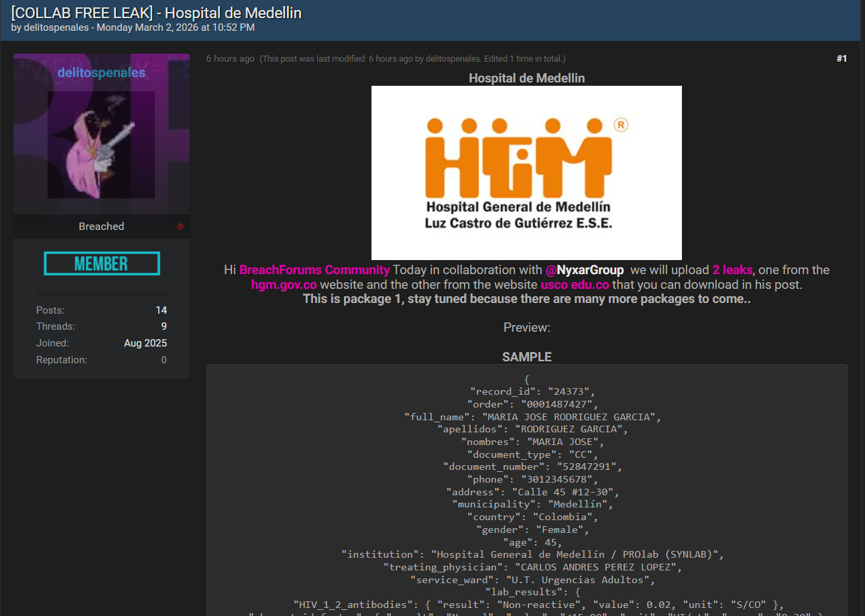
Task: Click the MEMBER rank badge
Action: tap(102, 263)
